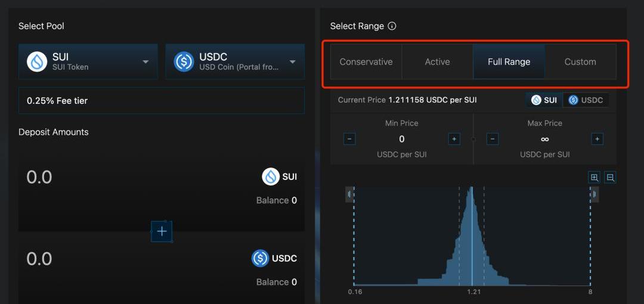Viewport: 644px width, 304px height.
Task: Decrease Min Price with minus button
Action: pos(350,139)
